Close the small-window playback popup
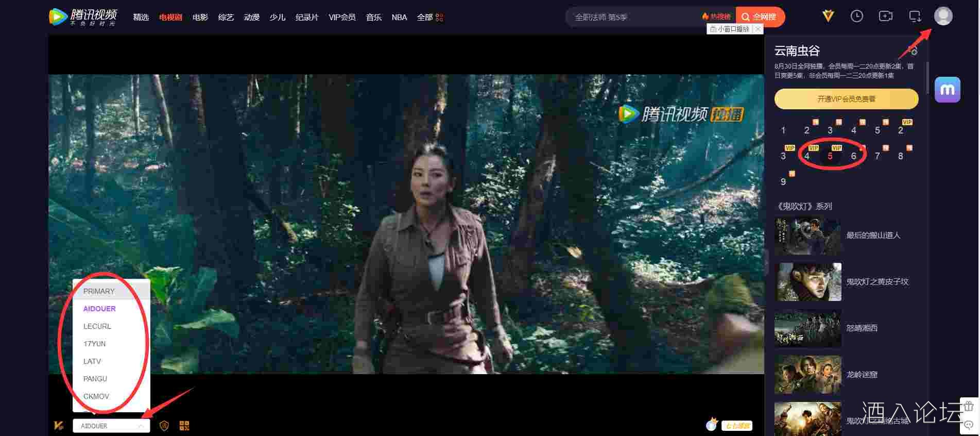Image resolution: width=980 pixels, height=436 pixels. [758, 29]
